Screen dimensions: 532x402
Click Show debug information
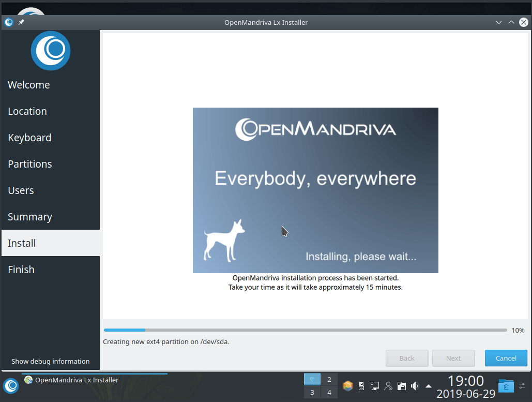pyautogui.click(x=50, y=361)
